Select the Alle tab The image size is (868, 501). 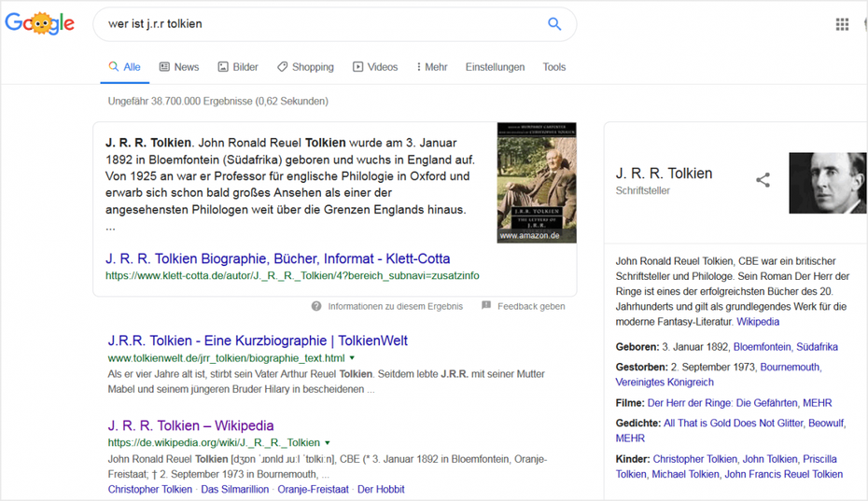124,67
